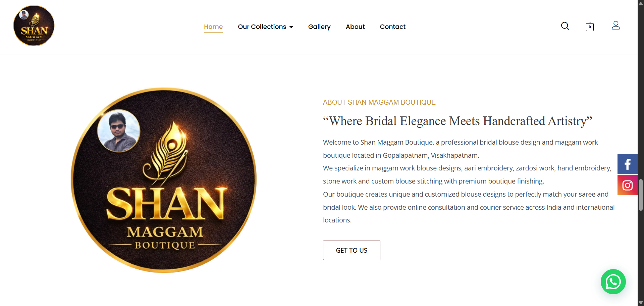Click the GET TO US button
The width and height of the screenshot is (644, 306).
[352, 250]
